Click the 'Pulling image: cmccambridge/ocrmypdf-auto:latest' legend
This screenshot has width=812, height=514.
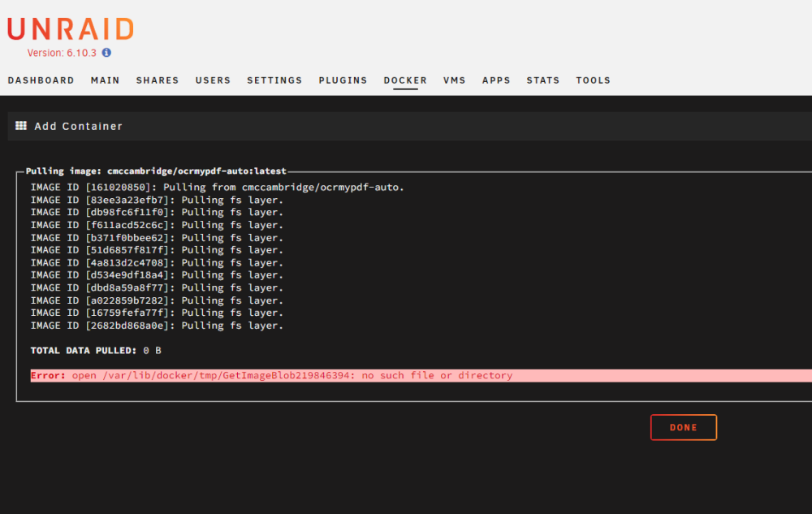156,171
